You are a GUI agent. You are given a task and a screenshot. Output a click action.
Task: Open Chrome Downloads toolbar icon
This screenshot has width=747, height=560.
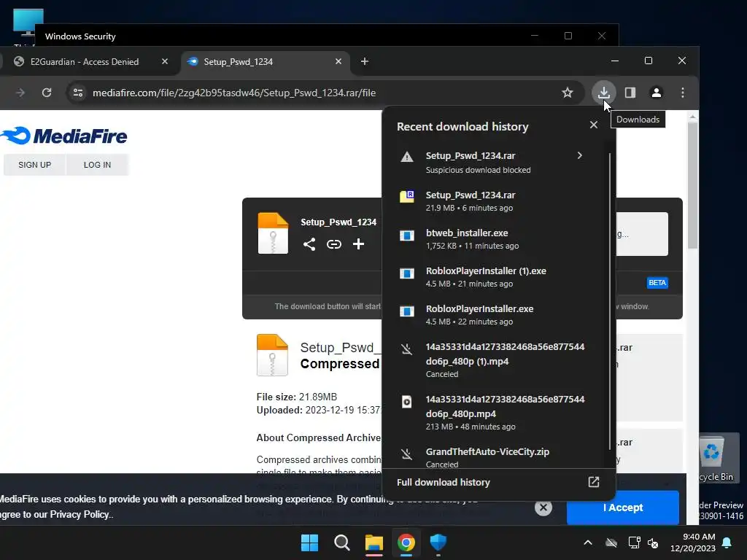603,93
